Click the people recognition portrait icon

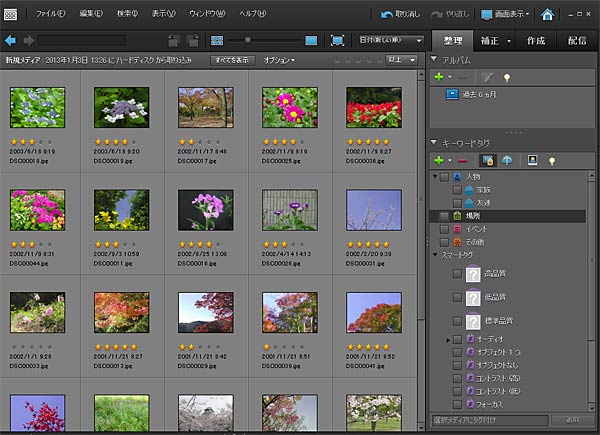pyautogui.click(x=532, y=160)
